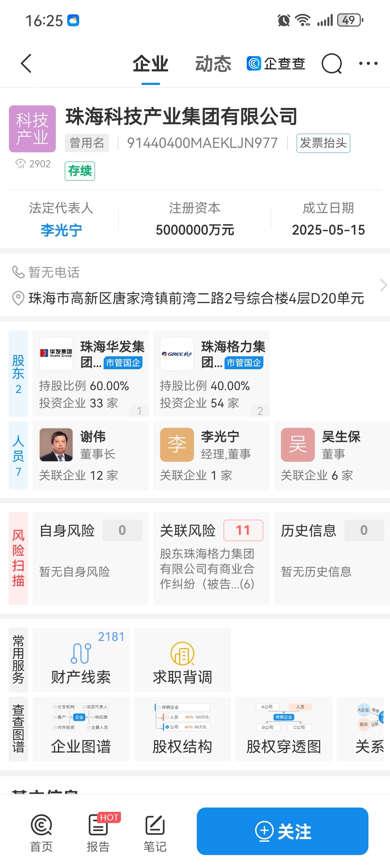This screenshot has width=390, height=868.
Task: Tap the 企查查 logo
Action: click(276, 64)
